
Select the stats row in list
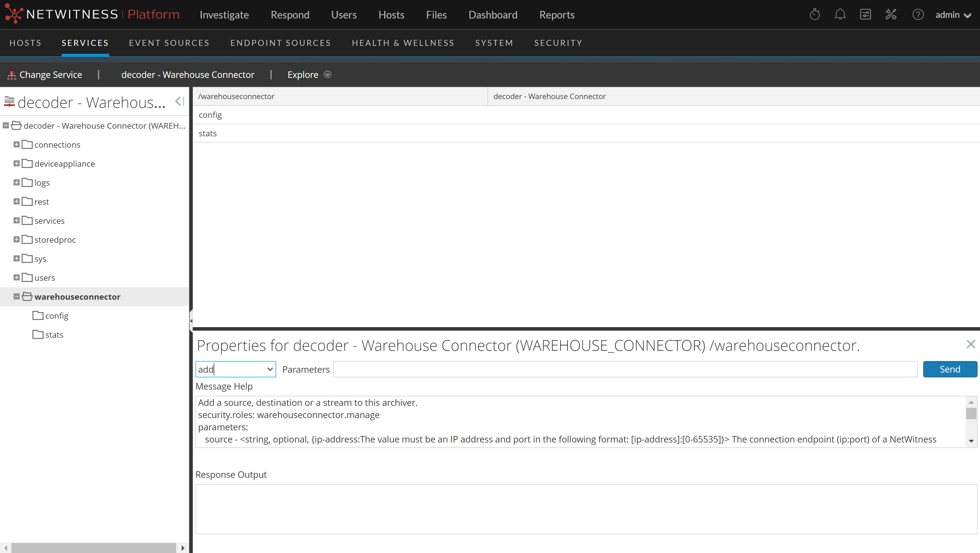(x=208, y=134)
